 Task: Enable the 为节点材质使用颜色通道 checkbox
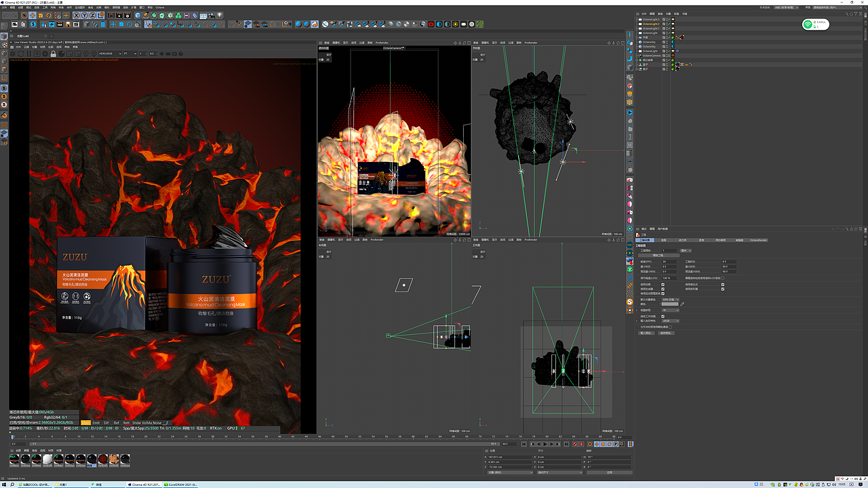(x=671, y=327)
